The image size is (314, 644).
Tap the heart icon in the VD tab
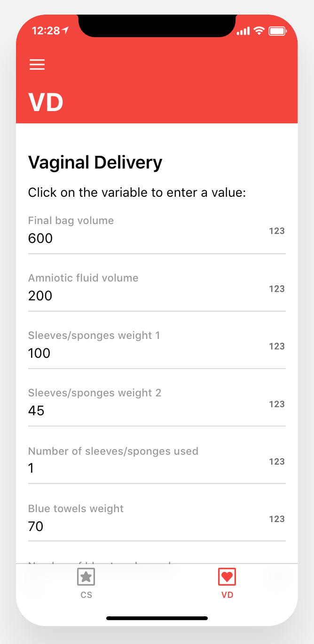click(x=227, y=576)
